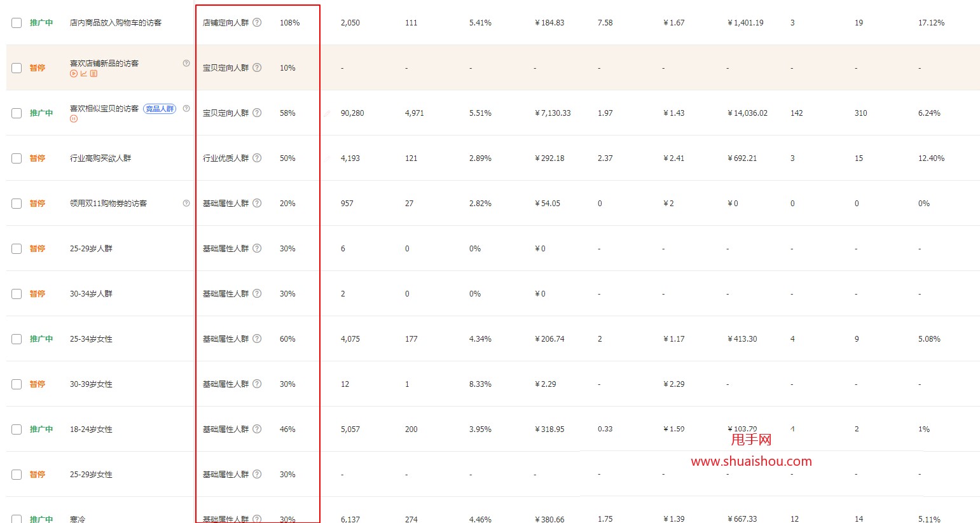Click 宝贝定向人群 help icon in the 58% row

point(257,113)
